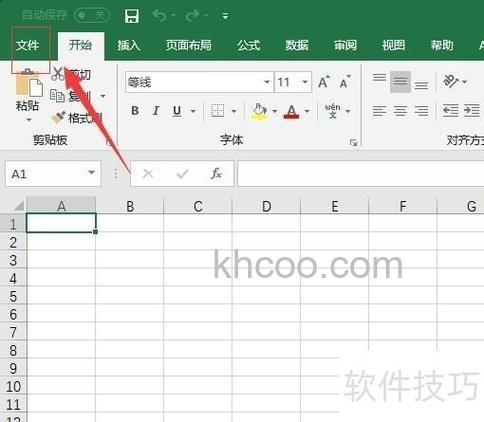Expand phonetic guide dropdown arrow

tap(348, 111)
